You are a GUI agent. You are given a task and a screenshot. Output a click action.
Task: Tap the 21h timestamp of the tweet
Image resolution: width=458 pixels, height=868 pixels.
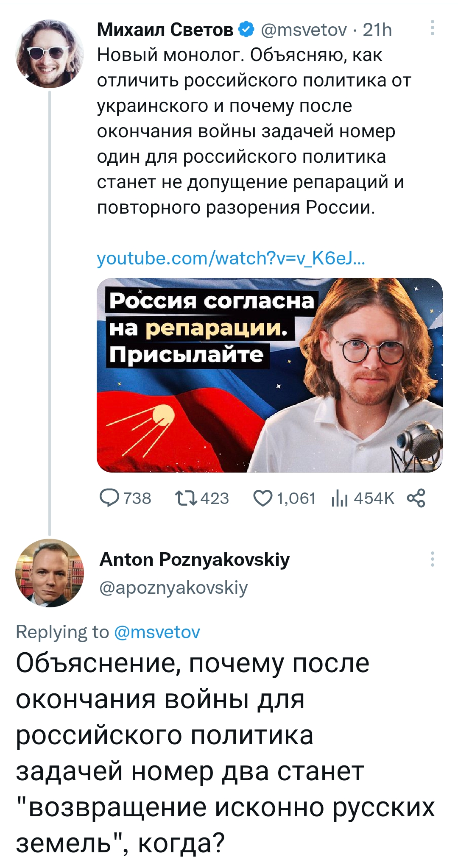coord(377,30)
